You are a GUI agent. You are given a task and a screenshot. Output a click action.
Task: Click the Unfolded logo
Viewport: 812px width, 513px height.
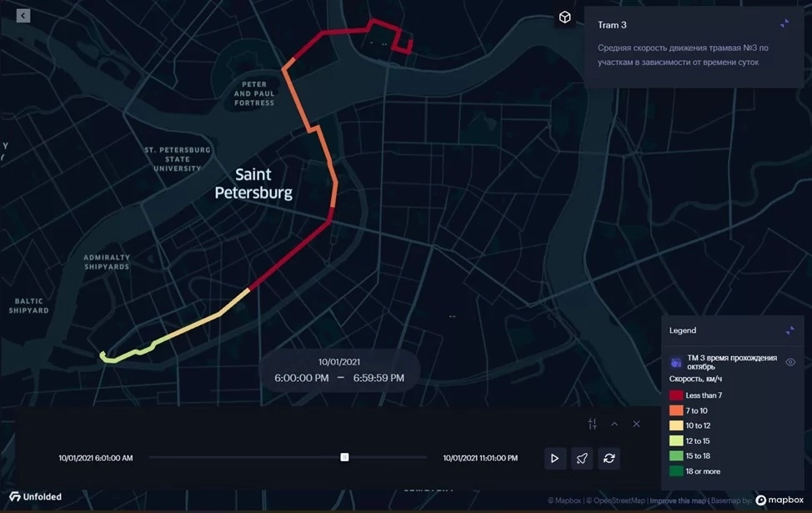[35, 497]
